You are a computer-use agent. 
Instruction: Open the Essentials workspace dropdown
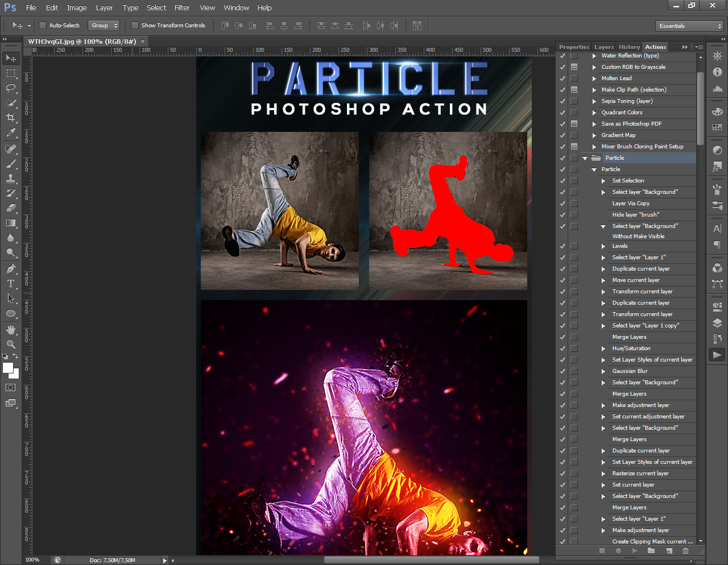point(689,26)
